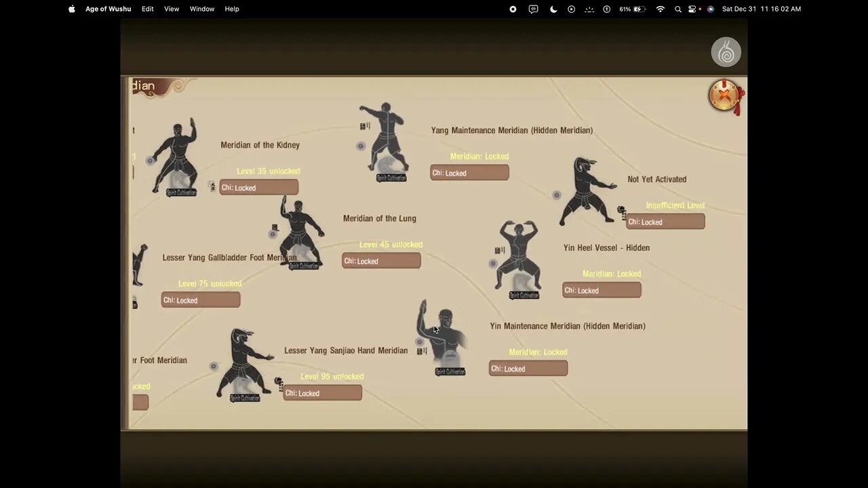
Task: Click small marker icon left of Chi bar under Kidney
Action: click(212, 186)
